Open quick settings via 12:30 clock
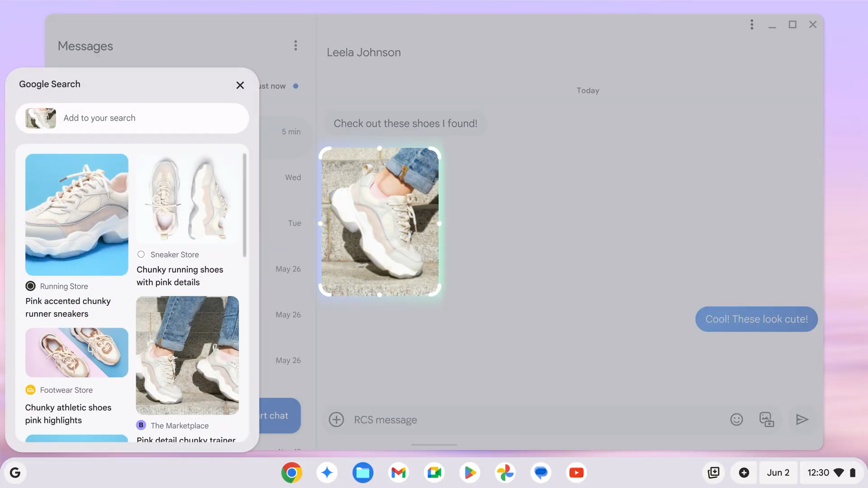 point(831,473)
